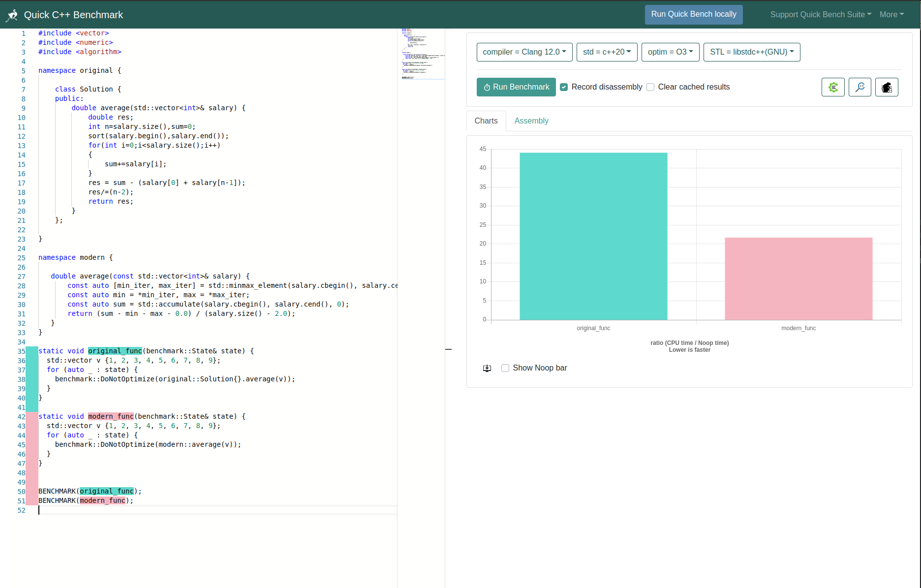This screenshot has height=588, width=921.
Task: Click Run Quick Bench locally button
Action: click(694, 14)
